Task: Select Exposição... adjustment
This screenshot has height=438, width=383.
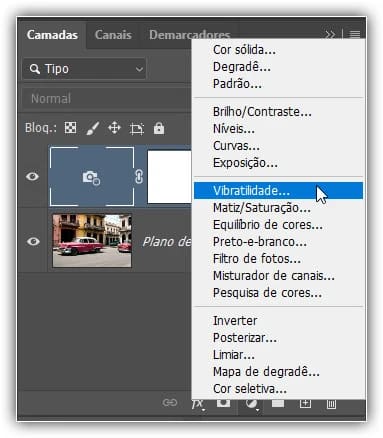Action: pyautogui.click(x=245, y=163)
